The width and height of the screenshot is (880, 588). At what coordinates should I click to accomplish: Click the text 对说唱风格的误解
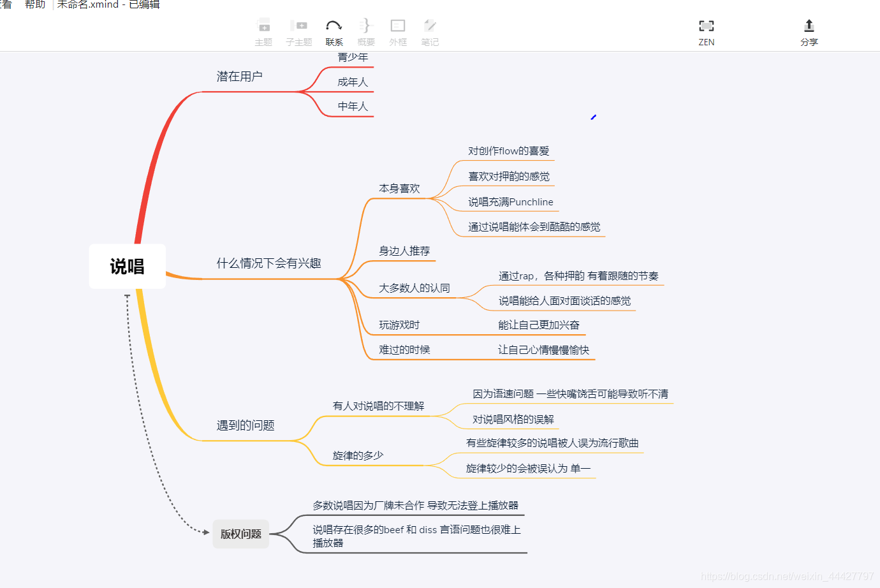click(x=513, y=420)
